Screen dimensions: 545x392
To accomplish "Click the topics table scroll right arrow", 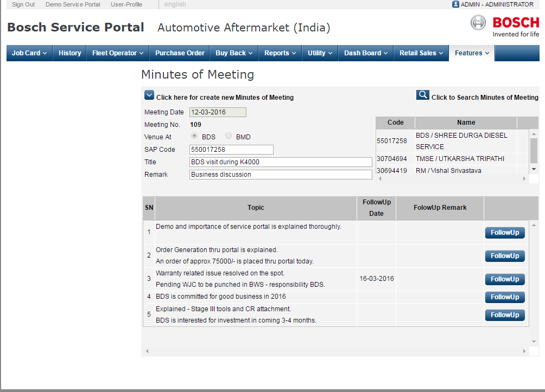I will 524,351.
